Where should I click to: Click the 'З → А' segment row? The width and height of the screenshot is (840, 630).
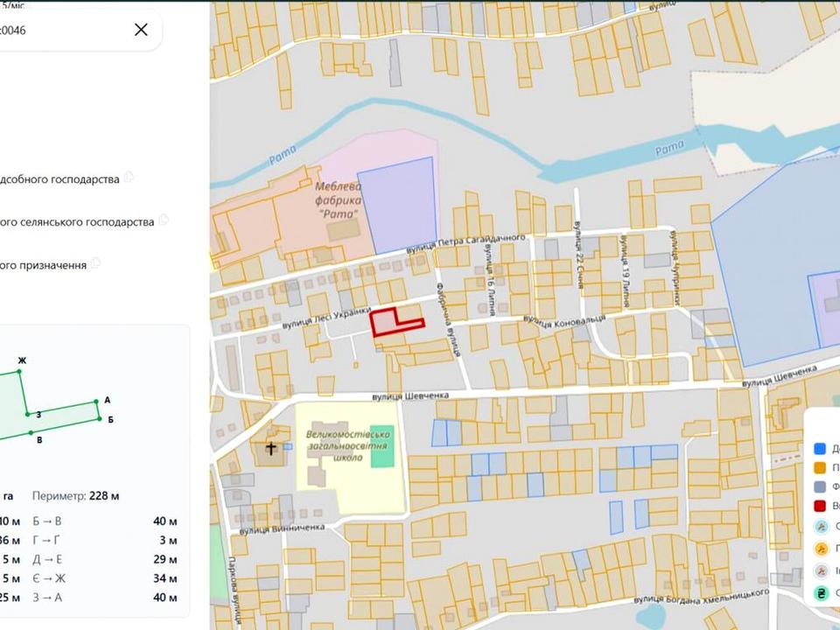pyautogui.click(x=105, y=598)
